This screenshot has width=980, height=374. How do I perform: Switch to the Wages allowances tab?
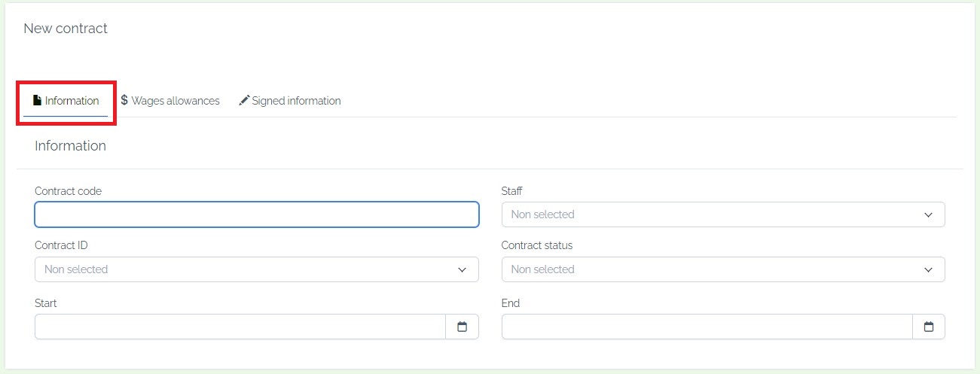tap(170, 100)
